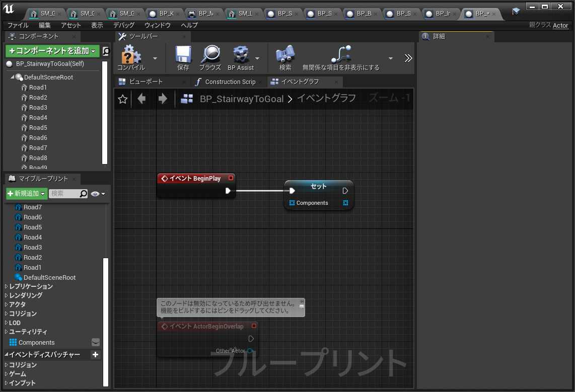Click コンポーネントを追加 button
The width and height of the screenshot is (575, 392).
click(x=52, y=51)
